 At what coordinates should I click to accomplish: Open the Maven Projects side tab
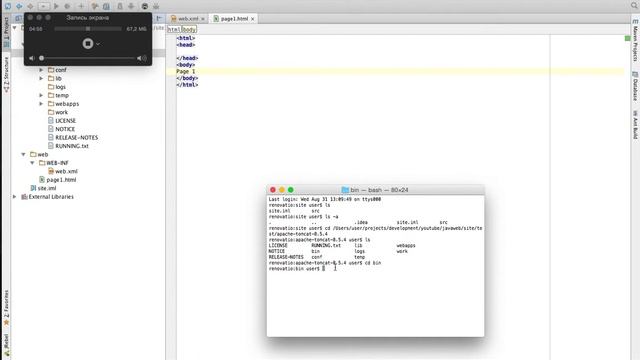[x=635, y=40]
